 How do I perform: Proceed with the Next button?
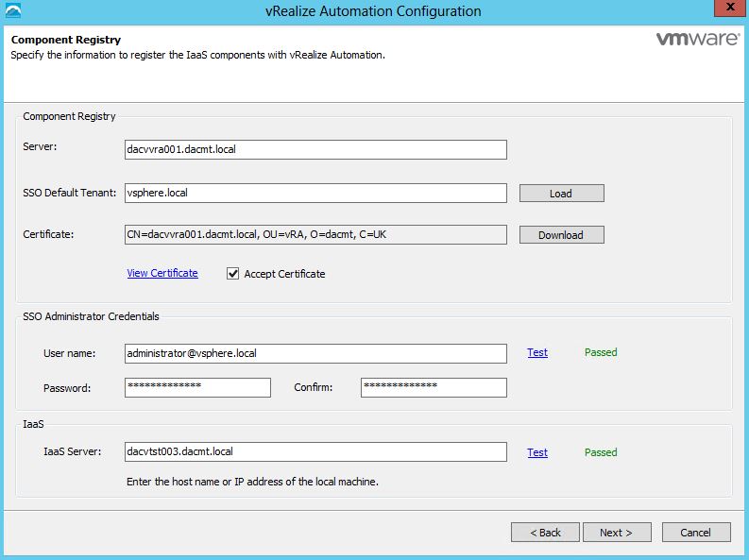(x=617, y=533)
